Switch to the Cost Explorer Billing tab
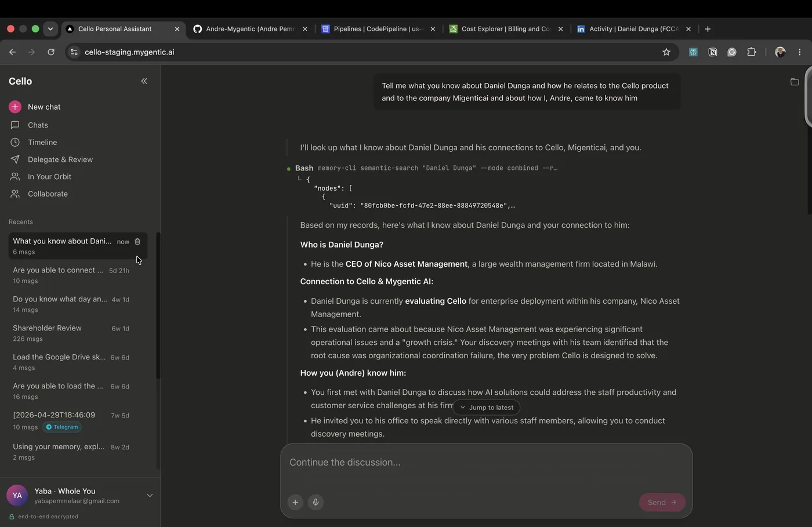The height and width of the screenshot is (527, 812). [x=506, y=29]
